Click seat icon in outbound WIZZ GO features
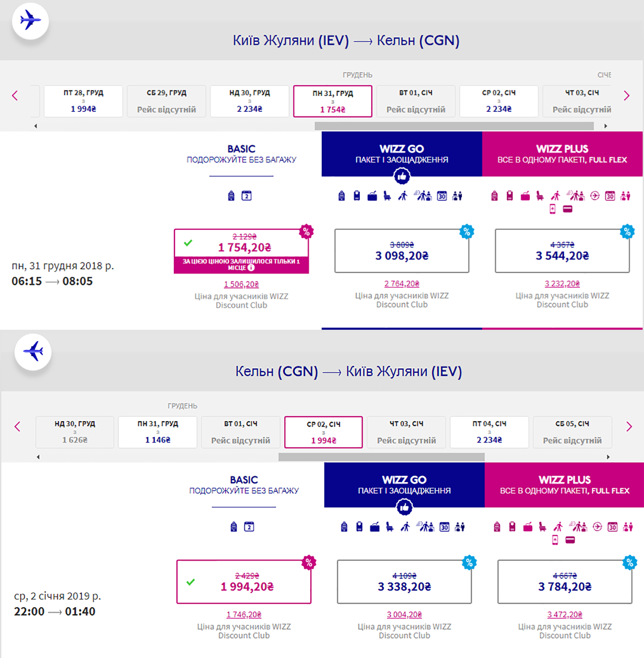The width and height of the screenshot is (644, 658). click(387, 196)
